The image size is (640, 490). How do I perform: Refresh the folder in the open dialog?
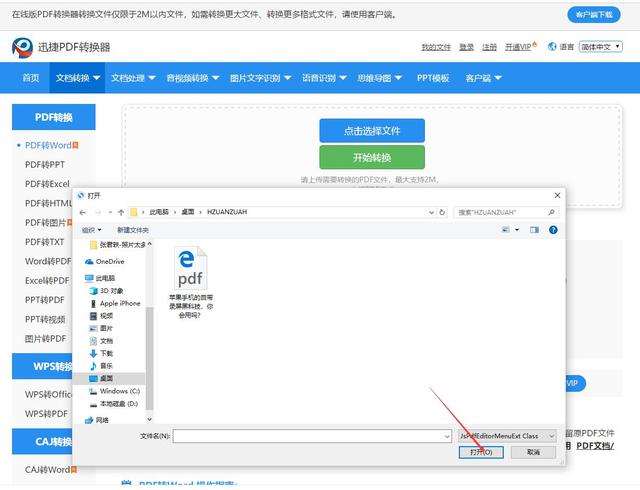[x=442, y=212]
